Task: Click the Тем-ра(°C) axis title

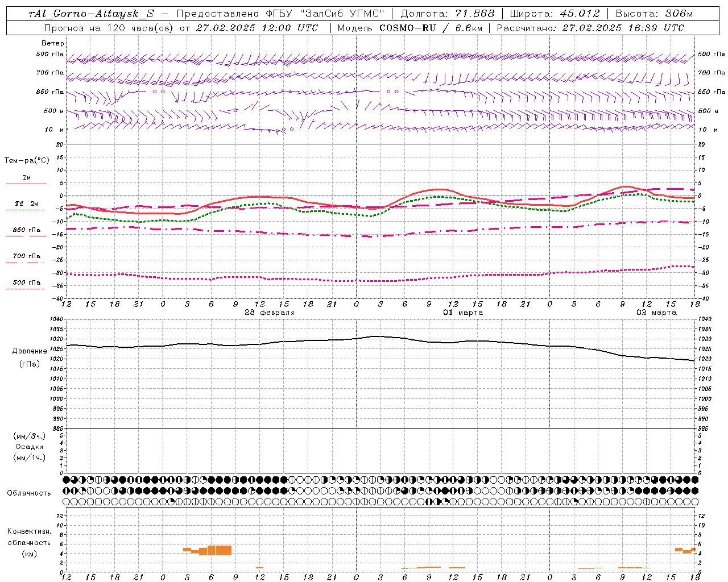Action: coord(27,161)
